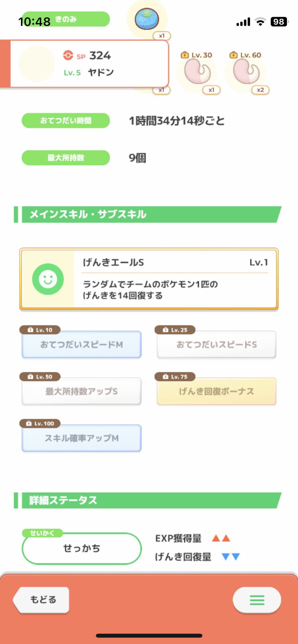Tap the blue げんき回復量 down arrows
Viewport: 298px width, 644px height.
pos(231,556)
